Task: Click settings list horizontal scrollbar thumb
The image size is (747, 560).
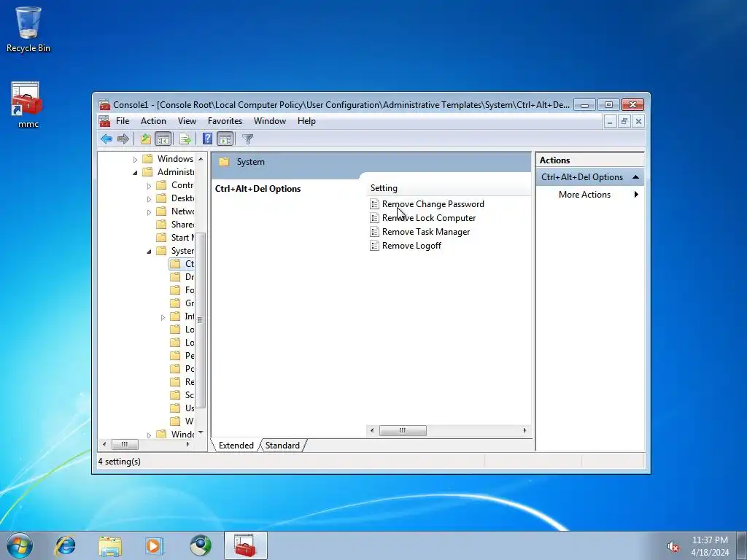Action: pyautogui.click(x=403, y=430)
